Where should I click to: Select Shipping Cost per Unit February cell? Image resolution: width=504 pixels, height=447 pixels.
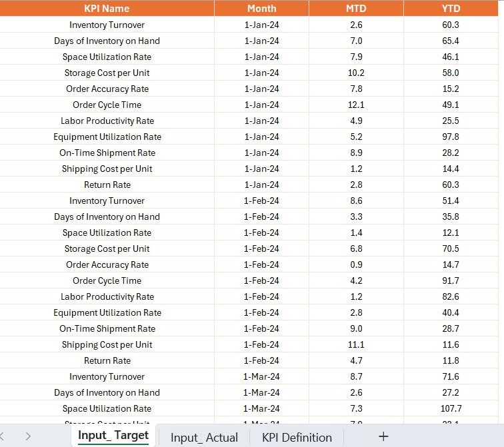point(107,344)
